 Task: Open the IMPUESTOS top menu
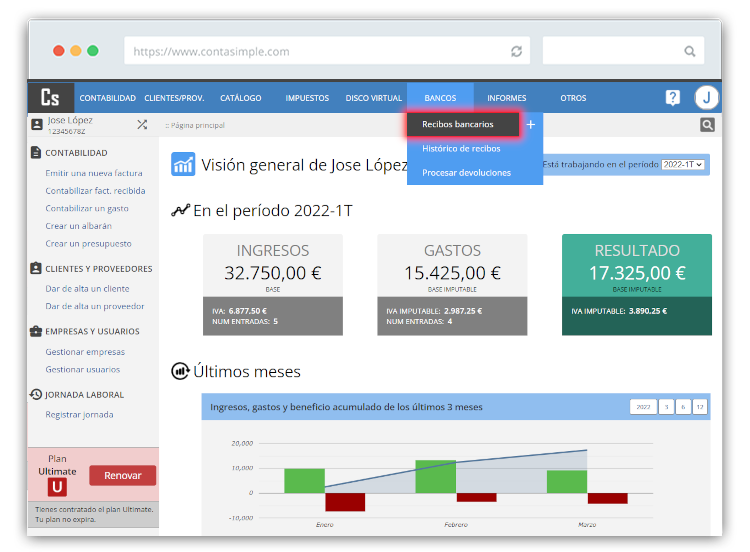click(307, 98)
